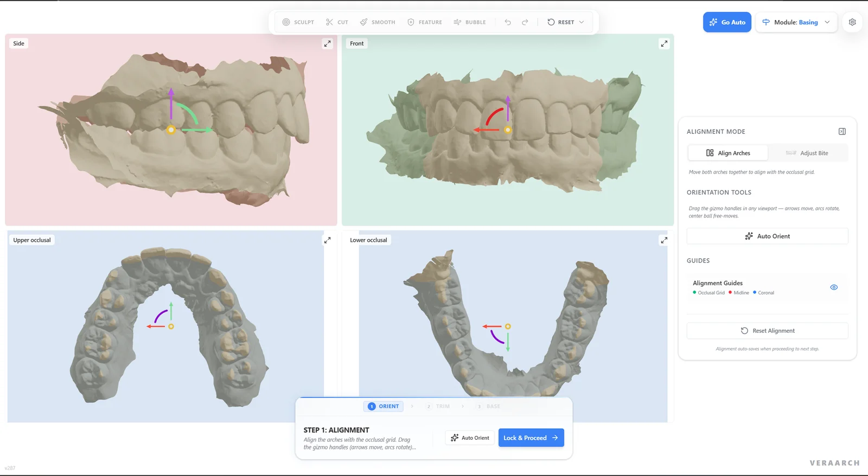Click the red move arrow in Front view
868x476 pixels.
[487, 130]
